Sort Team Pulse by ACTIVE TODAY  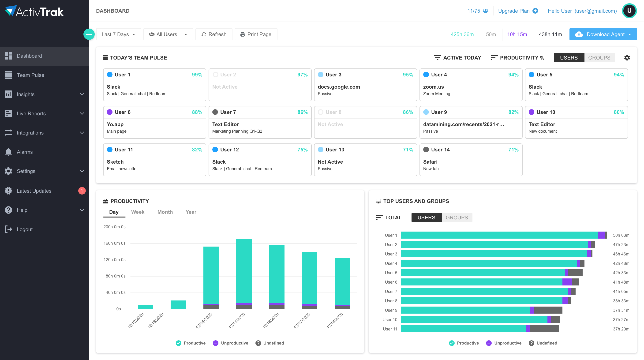pyautogui.click(x=457, y=57)
